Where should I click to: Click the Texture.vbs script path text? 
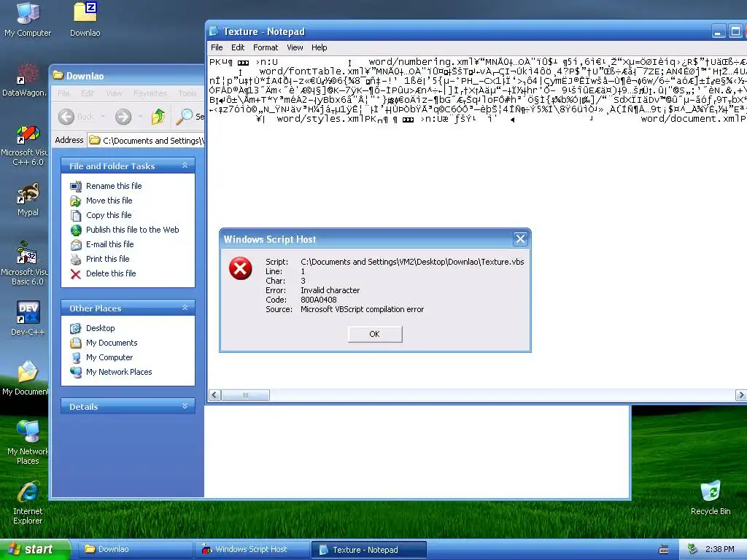click(x=412, y=262)
